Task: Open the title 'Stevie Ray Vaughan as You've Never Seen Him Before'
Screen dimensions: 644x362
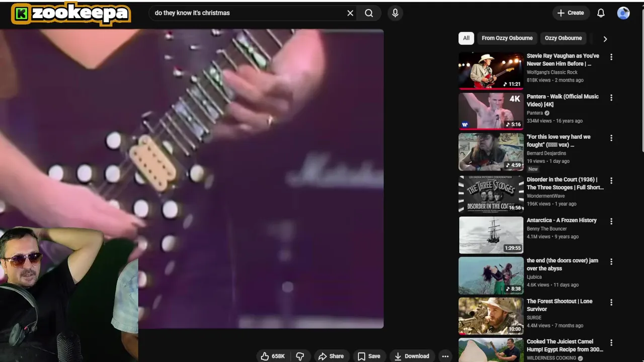Action: tap(563, 60)
